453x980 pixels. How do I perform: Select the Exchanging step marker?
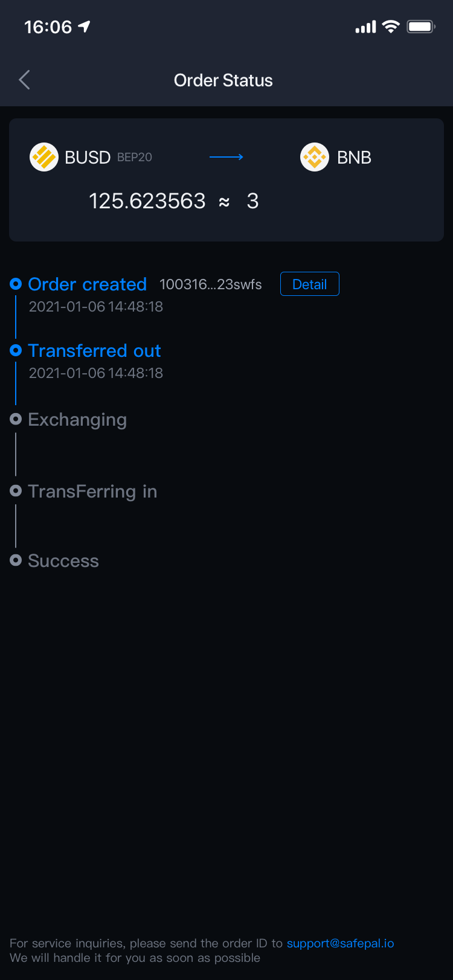pos(16,419)
